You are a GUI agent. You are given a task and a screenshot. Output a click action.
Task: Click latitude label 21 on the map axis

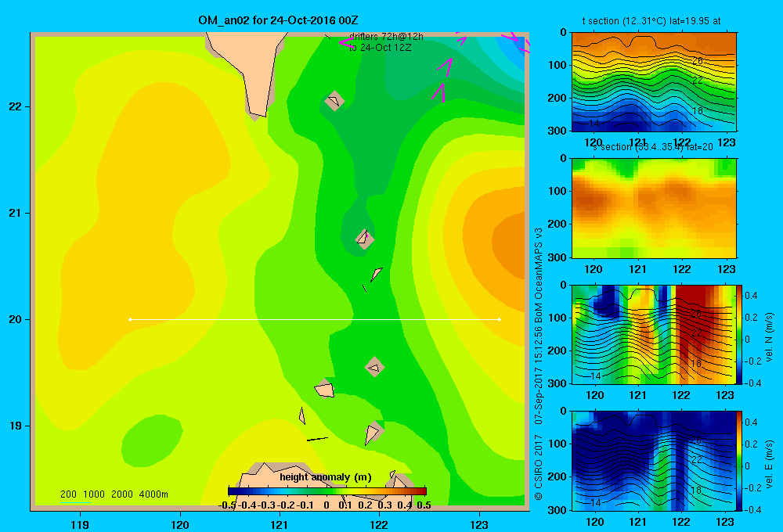16,213
